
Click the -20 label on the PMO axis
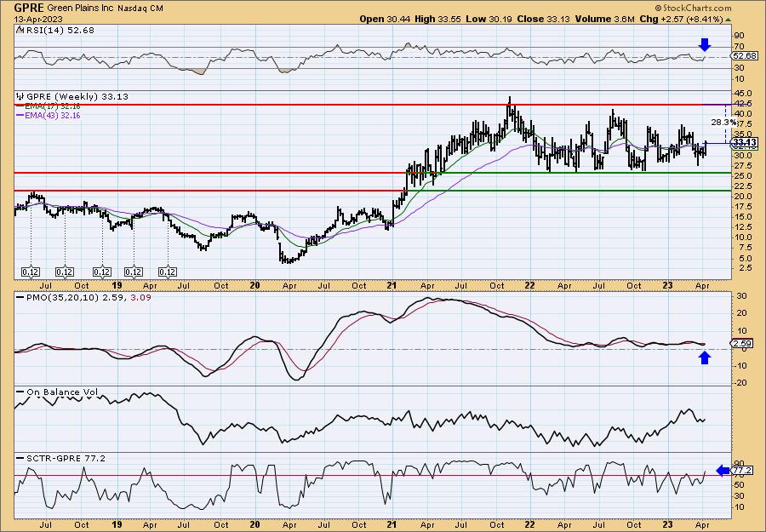[x=740, y=382]
